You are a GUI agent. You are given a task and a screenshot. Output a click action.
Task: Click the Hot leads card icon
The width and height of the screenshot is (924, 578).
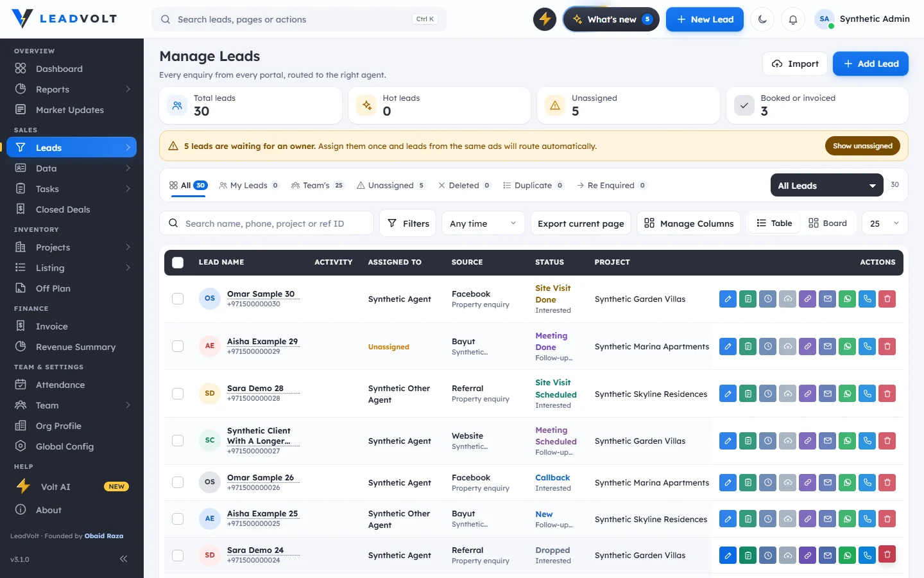(x=366, y=105)
